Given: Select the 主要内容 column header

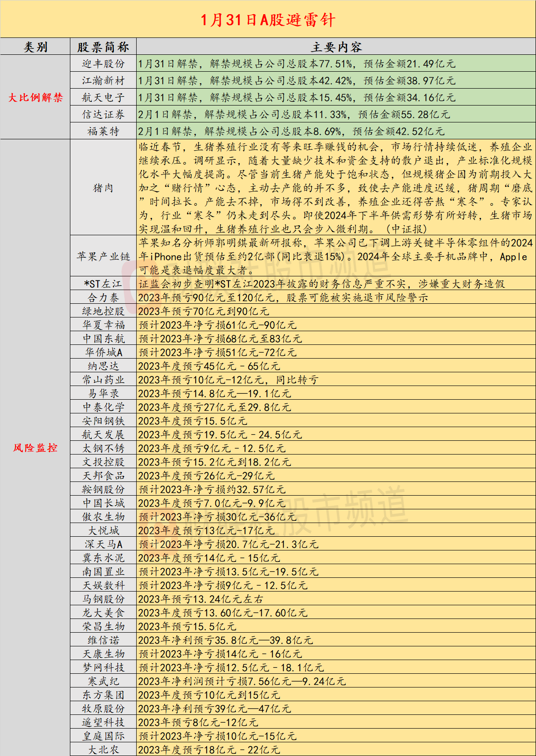Looking at the screenshot, I should tap(336, 47).
